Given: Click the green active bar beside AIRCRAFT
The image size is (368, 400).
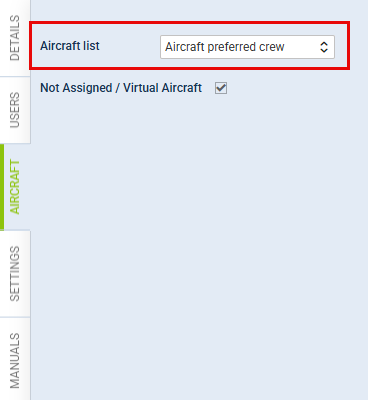Looking at the screenshot, I should coord(2,187).
